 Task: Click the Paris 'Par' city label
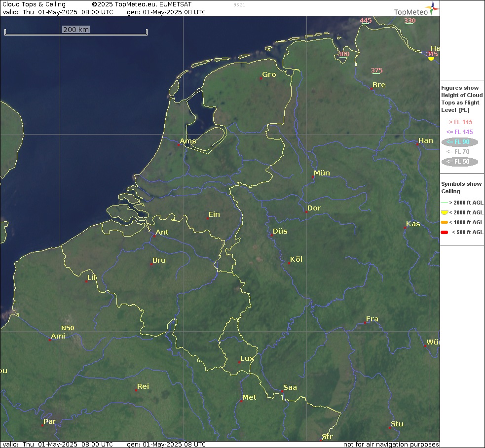(x=49, y=421)
